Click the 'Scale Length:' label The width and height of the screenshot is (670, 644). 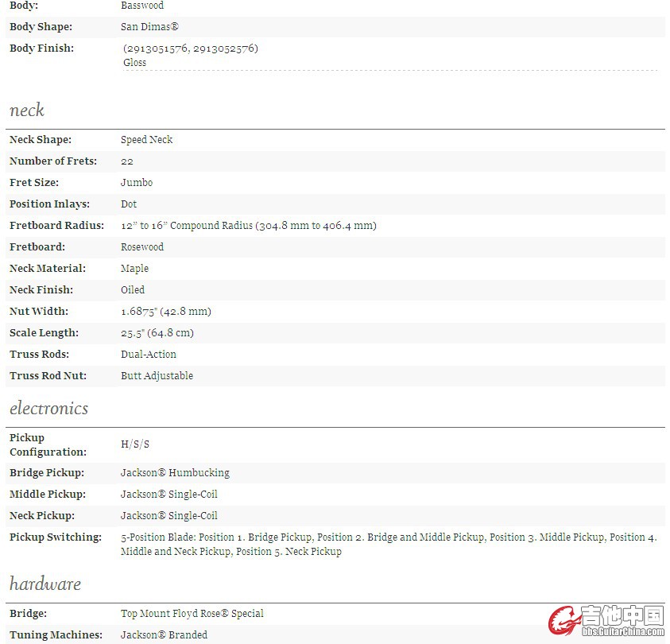44,332
